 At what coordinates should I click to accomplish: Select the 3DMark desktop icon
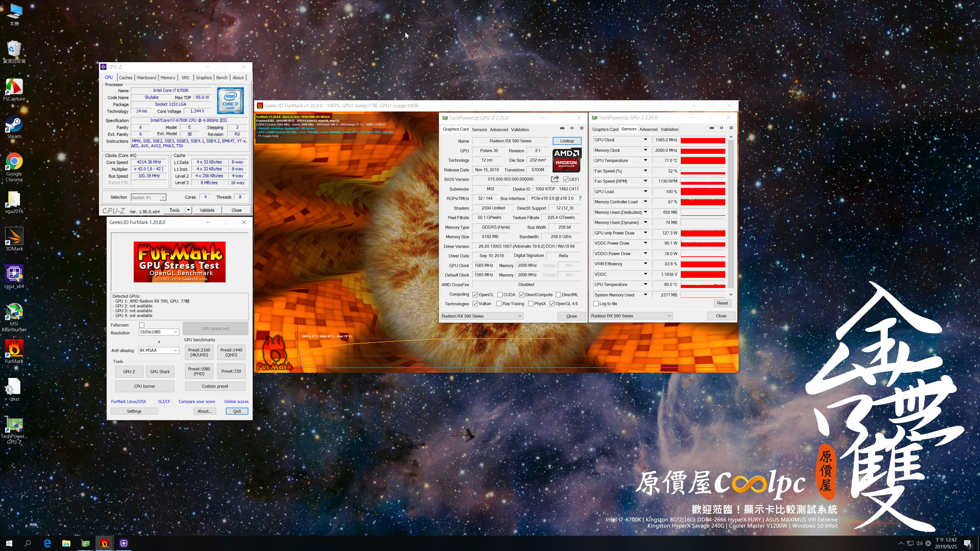point(14,240)
